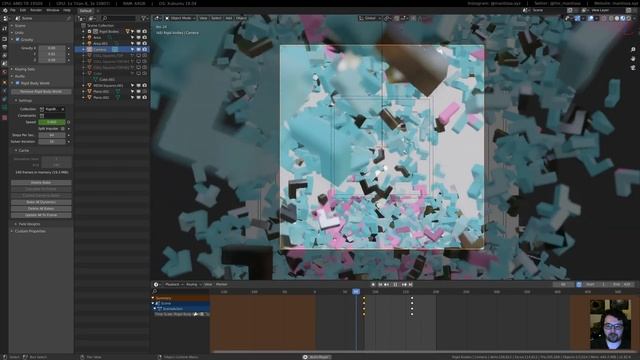
Task: Select the Rigid Bodies collection row
Action: (x=112, y=31)
